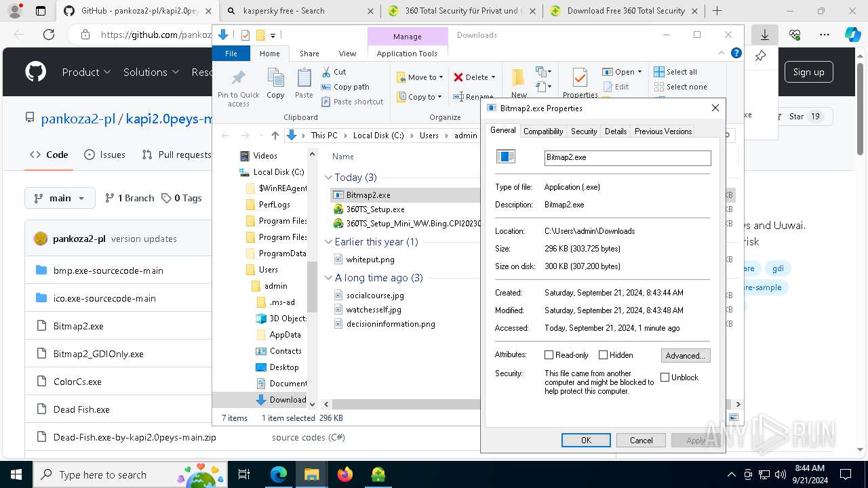Screen dimensions: 868x488
Task: Click the Explorer Help question mark icon
Action: [736, 53]
